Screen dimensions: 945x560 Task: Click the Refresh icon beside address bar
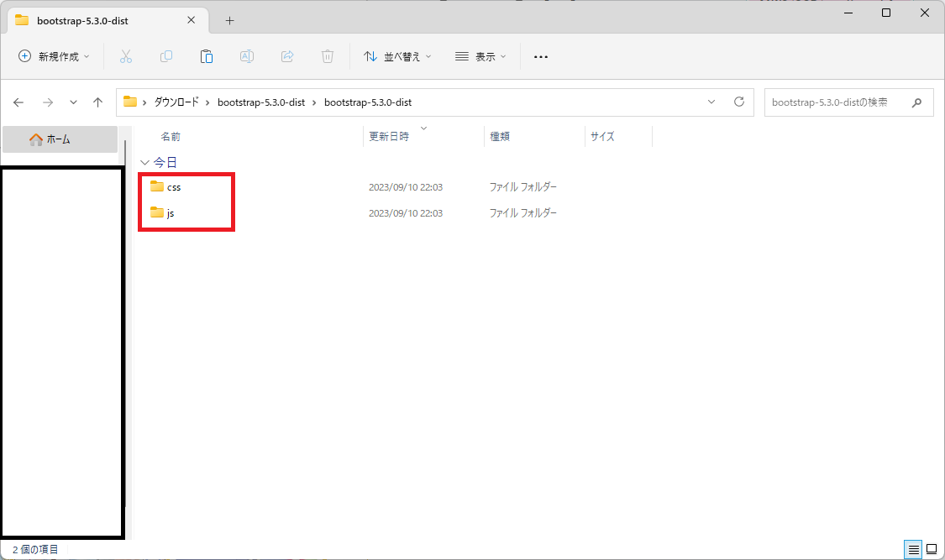(x=739, y=102)
